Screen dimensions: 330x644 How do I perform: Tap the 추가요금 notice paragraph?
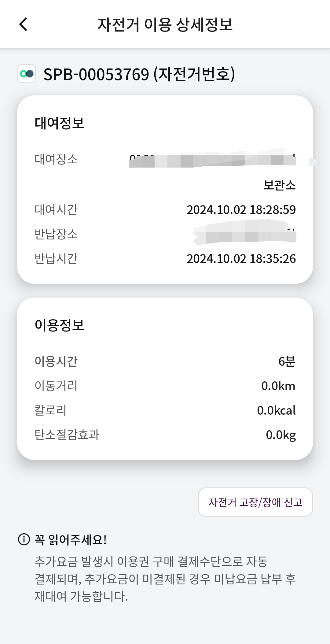coord(165,579)
